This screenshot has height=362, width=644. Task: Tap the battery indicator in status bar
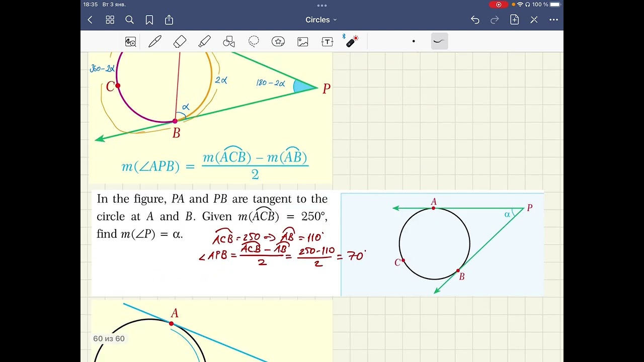coord(555,5)
